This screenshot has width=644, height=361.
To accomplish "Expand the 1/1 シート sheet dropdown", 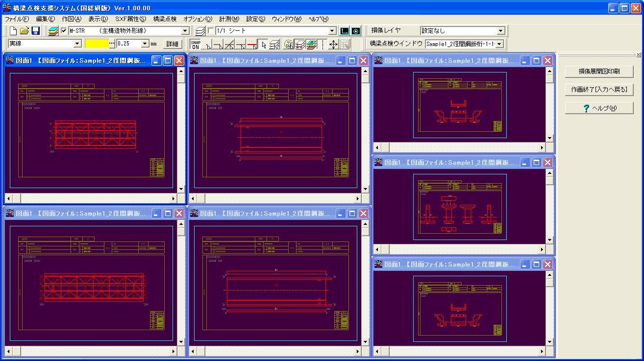I will 332,31.
